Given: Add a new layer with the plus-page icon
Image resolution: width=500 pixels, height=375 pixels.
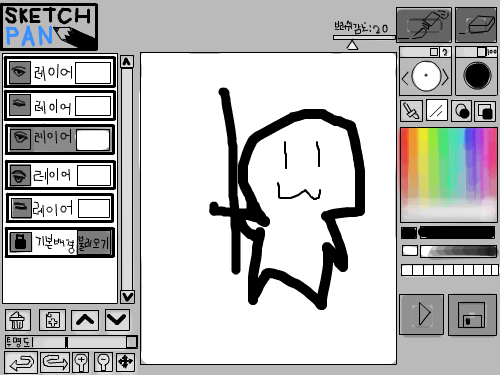Looking at the screenshot, I should coord(52,320).
